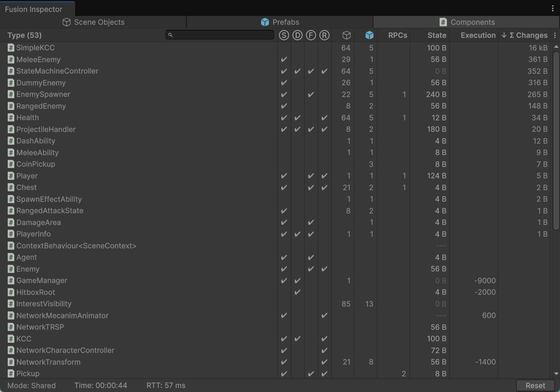The height and width of the screenshot is (392, 560).
Task: Click the script icon beside EnemySpawner
Action: coord(11,94)
